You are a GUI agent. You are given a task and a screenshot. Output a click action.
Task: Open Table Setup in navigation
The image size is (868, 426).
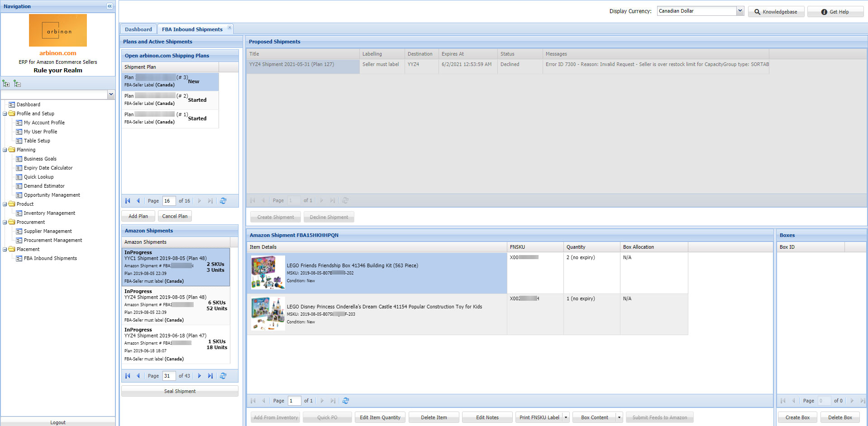37,141
